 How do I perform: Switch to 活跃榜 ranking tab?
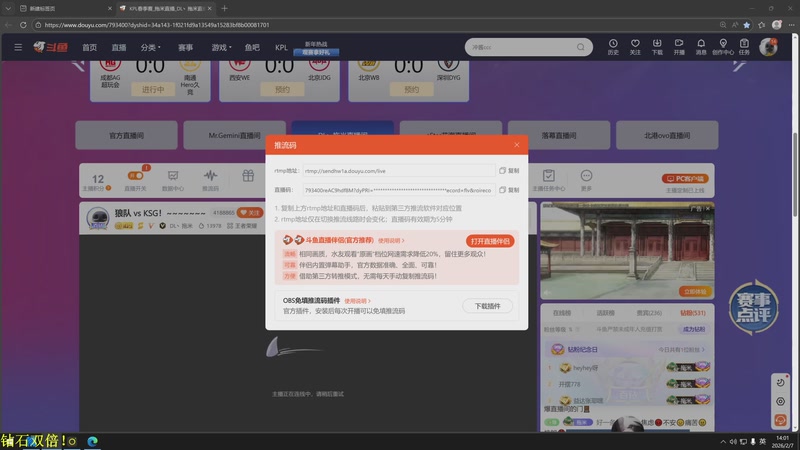tap(605, 313)
